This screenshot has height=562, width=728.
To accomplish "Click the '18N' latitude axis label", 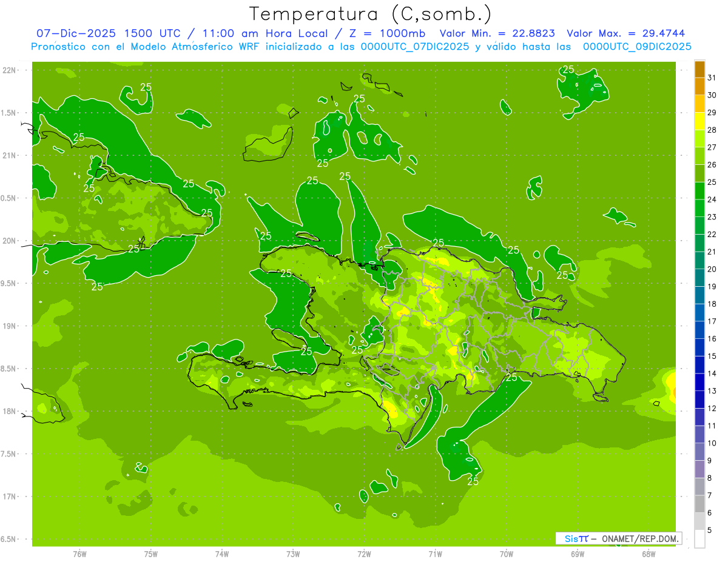I will 9,412.
